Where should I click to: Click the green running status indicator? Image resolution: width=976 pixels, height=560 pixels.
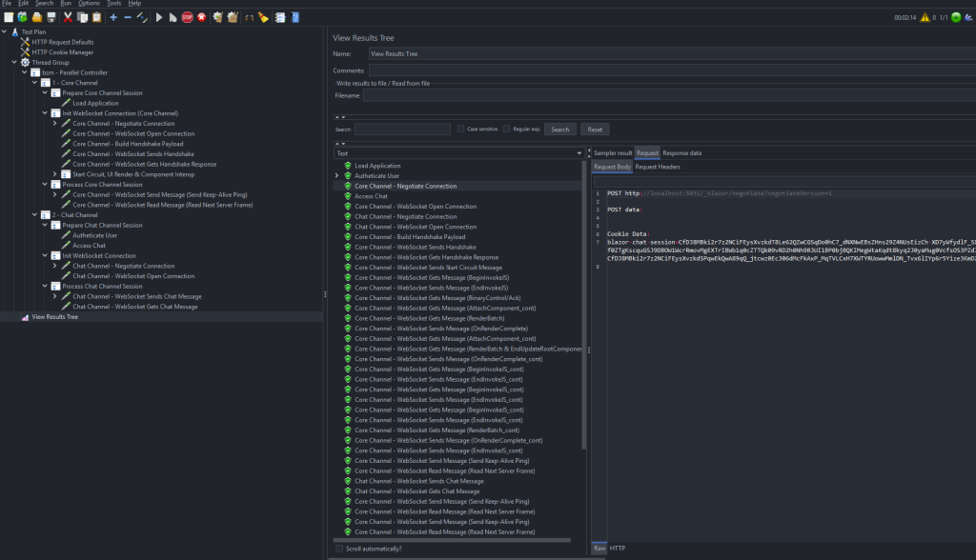point(956,17)
